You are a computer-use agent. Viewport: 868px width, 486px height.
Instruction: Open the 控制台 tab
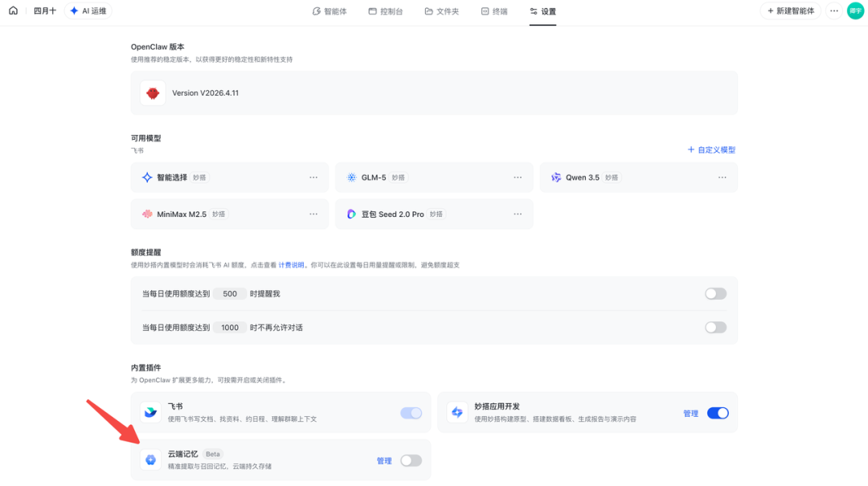386,11
